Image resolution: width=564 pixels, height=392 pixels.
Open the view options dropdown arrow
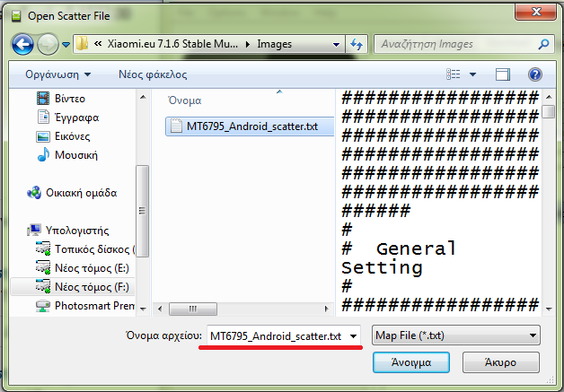[472, 74]
